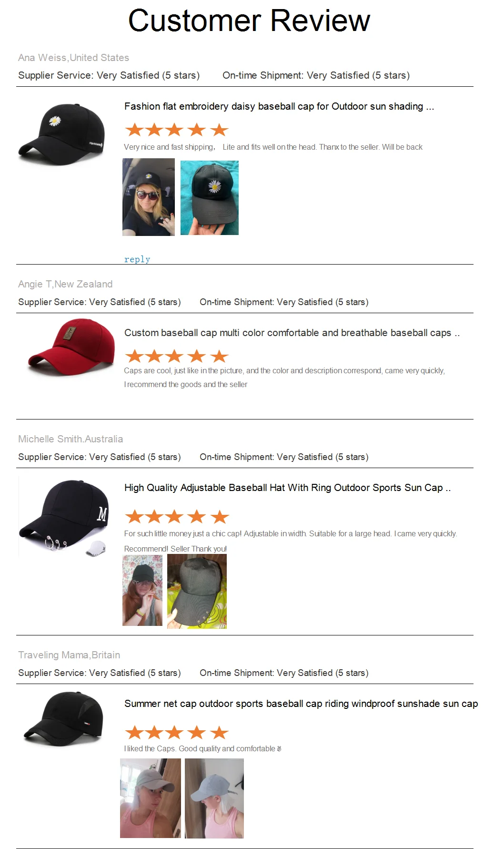Open the Summer net cap product title
This screenshot has height=849, width=504.
(301, 704)
